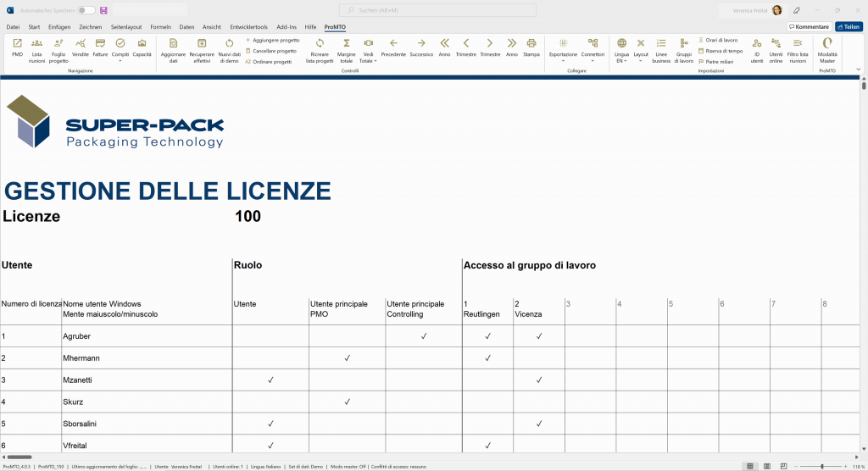The image size is (868, 471).
Task: Expand the Esportazione dropdown
Action: click(x=563, y=49)
